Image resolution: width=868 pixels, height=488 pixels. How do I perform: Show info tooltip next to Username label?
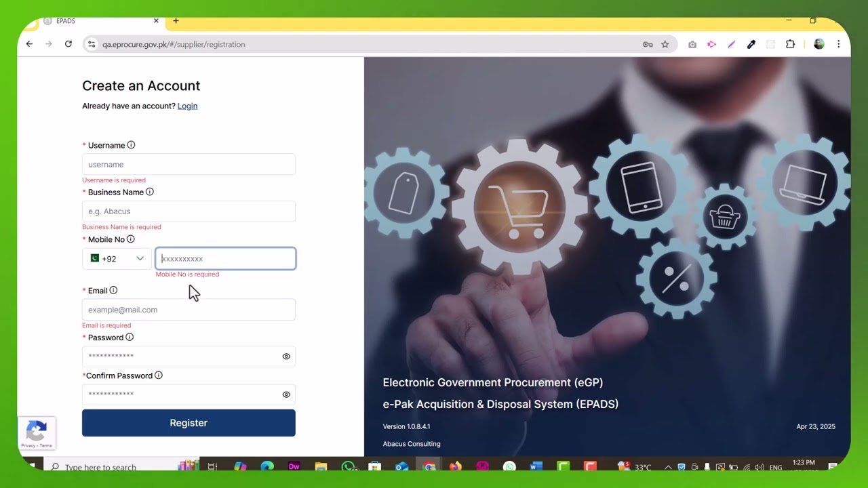coord(131,145)
